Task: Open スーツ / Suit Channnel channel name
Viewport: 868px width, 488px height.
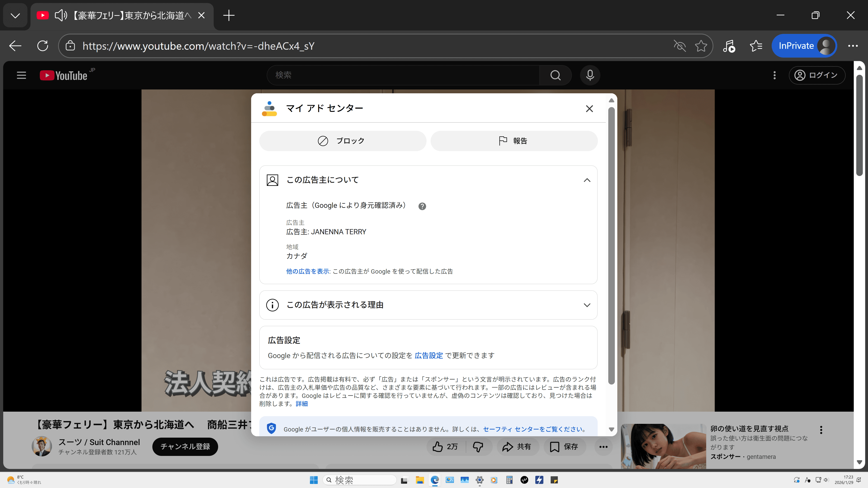Action: point(99,442)
